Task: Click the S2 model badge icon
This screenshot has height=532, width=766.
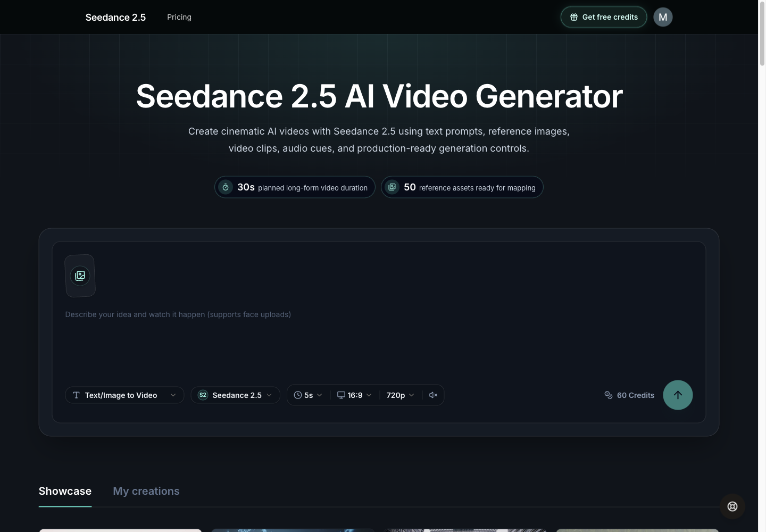Action: [x=203, y=395]
